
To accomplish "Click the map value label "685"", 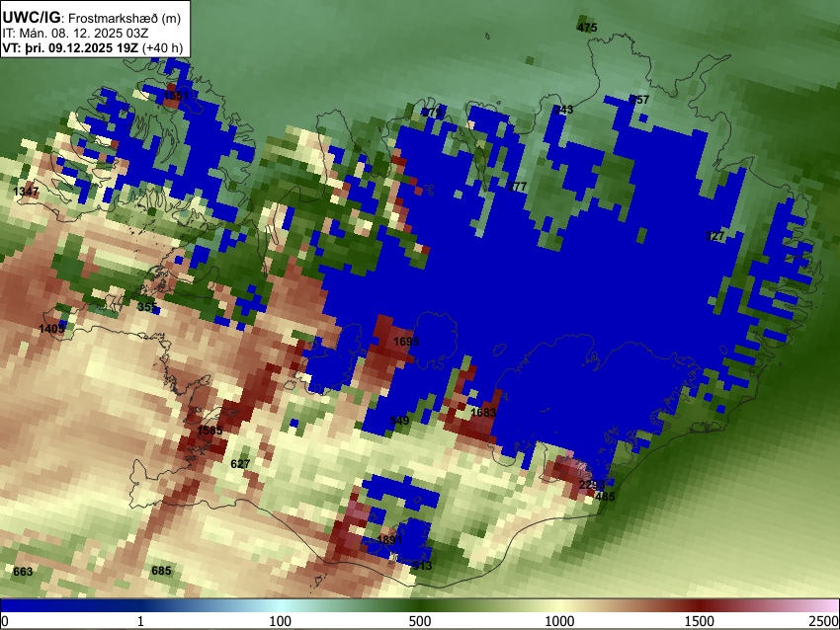I will point(161,571).
